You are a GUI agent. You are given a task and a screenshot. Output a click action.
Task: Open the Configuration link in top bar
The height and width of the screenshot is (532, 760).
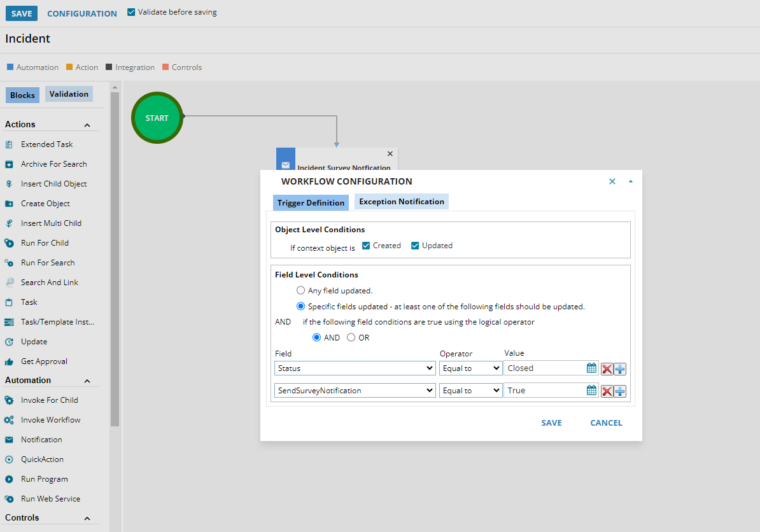coord(82,13)
